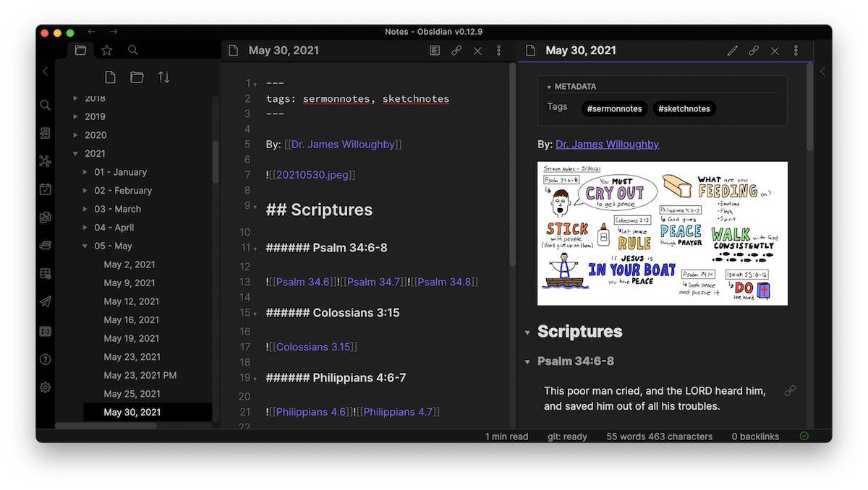Click the link icon beside the Psalm verse
The image size is (868, 490).
click(790, 391)
